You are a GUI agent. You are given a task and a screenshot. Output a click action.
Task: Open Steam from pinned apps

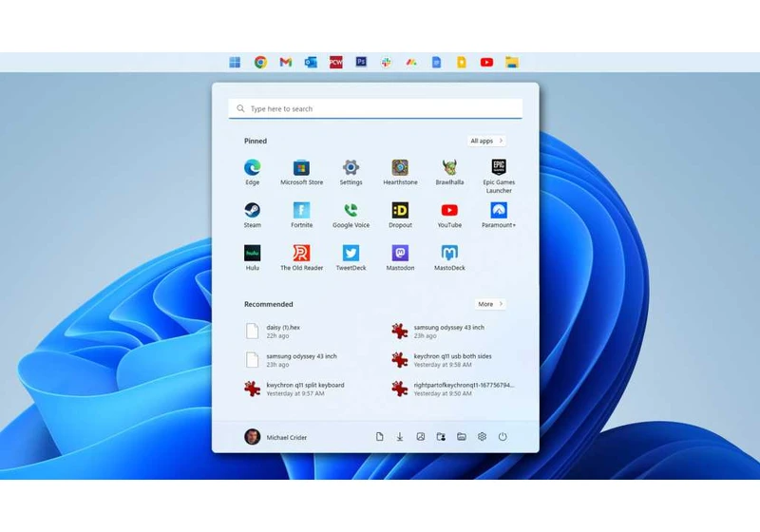click(x=252, y=215)
